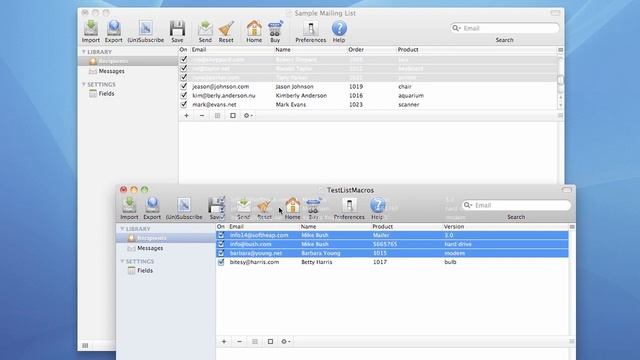640x360 pixels.
Task: Click (Un)Subscribe icon in Sample Mailing List window
Action: pyautogui.click(x=145, y=28)
